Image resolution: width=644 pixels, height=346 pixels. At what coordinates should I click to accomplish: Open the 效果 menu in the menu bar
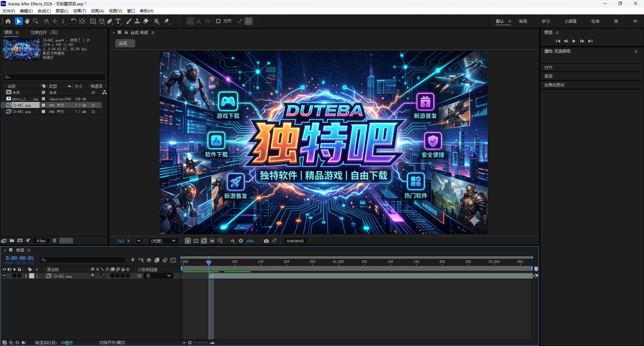[x=79, y=11]
